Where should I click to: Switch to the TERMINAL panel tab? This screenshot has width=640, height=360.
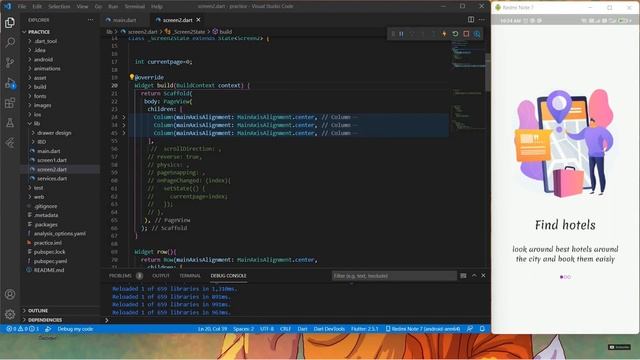click(x=190, y=276)
